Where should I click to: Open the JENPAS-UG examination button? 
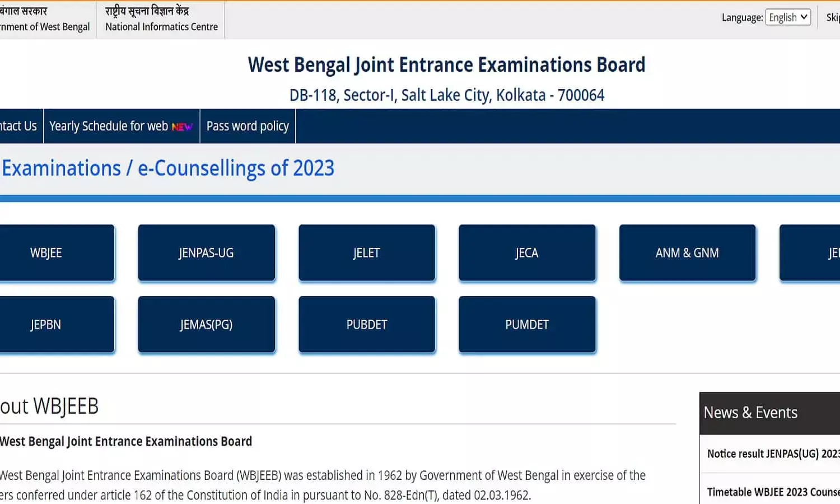pos(206,253)
